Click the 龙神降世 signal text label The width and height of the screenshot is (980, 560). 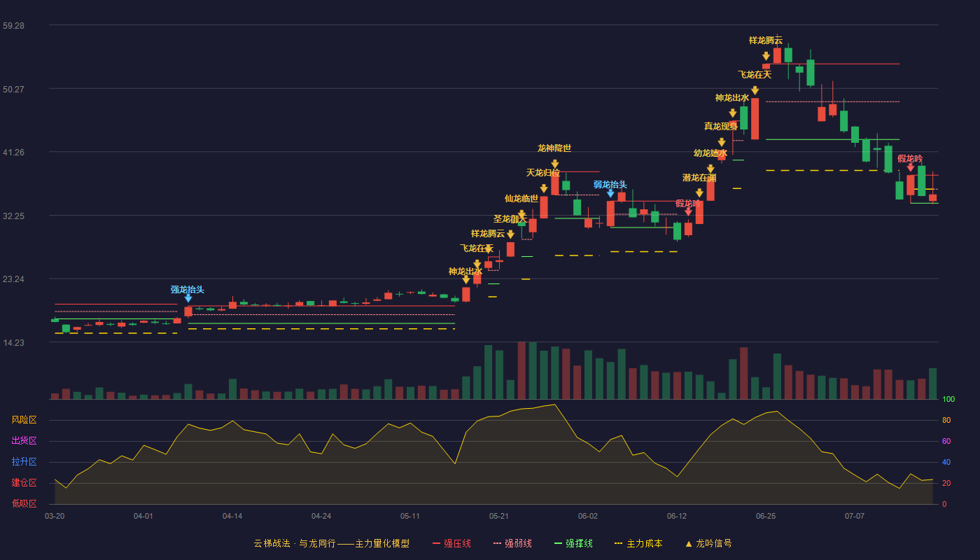tap(554, 148)
